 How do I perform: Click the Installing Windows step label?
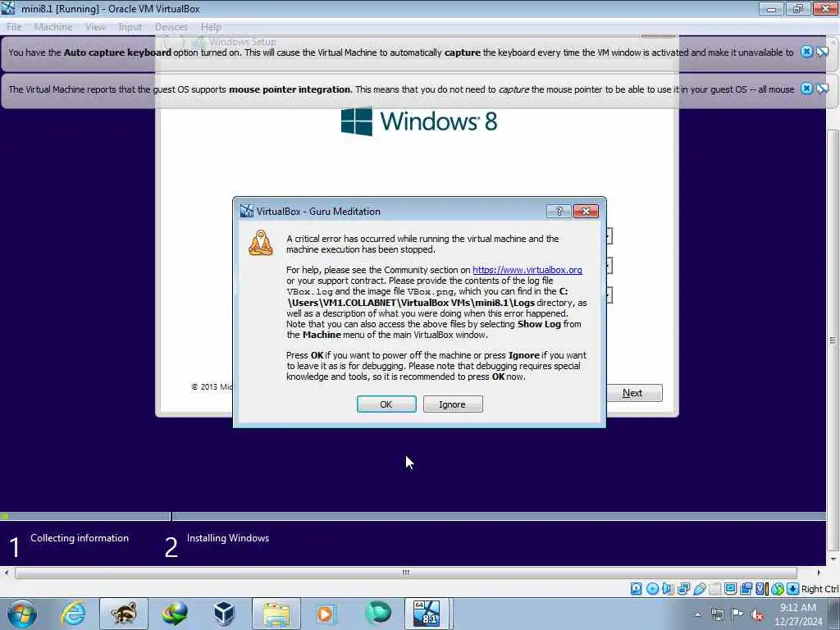228,538
